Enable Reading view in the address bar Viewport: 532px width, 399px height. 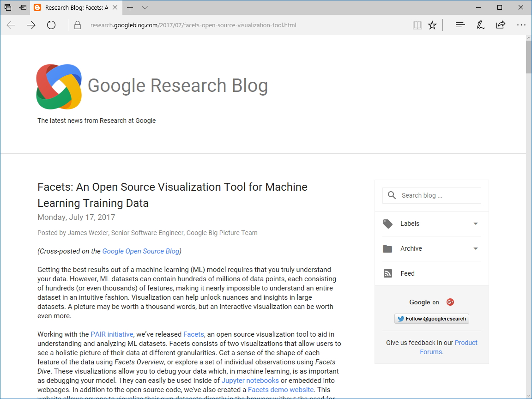pos(417,25)
